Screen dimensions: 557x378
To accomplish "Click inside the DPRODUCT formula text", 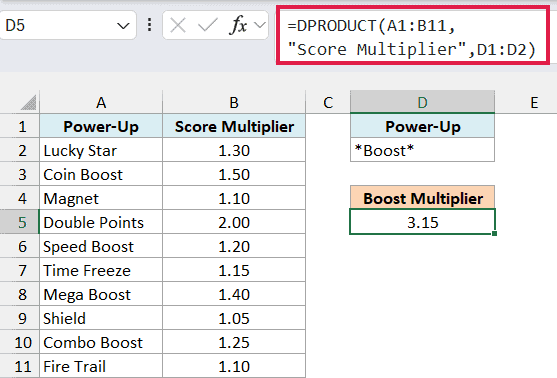I will tap(412, 37).
